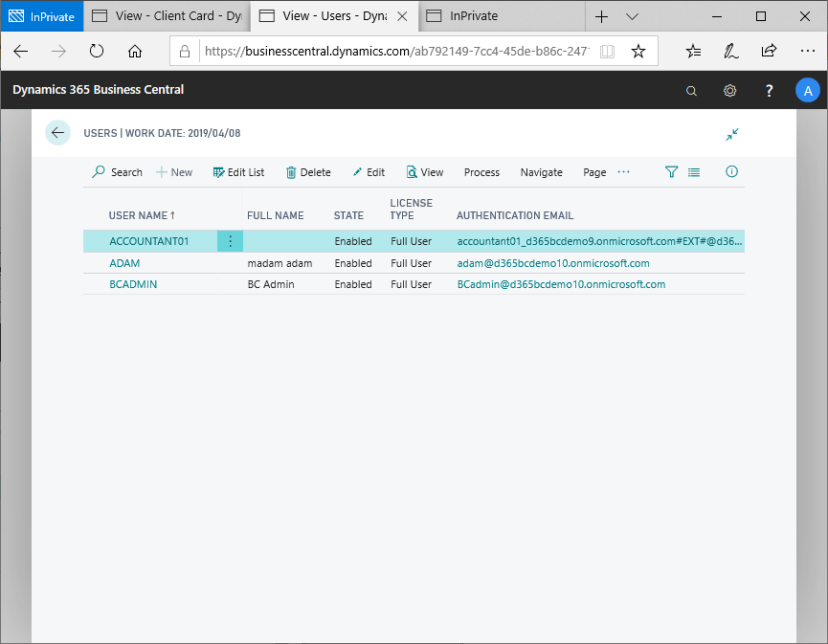
Task: Click Dynamics 365 Business Central title
Action: [x=99, y=90]
